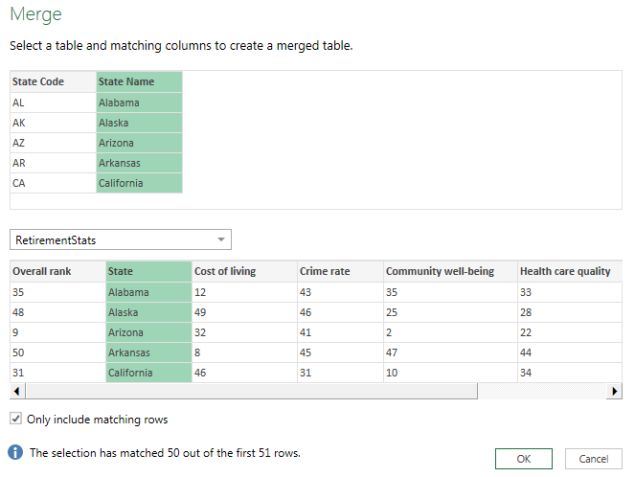The image size is (635, 477).
Task: Select the State column in RetirementStats
Action: click(147, 271)
